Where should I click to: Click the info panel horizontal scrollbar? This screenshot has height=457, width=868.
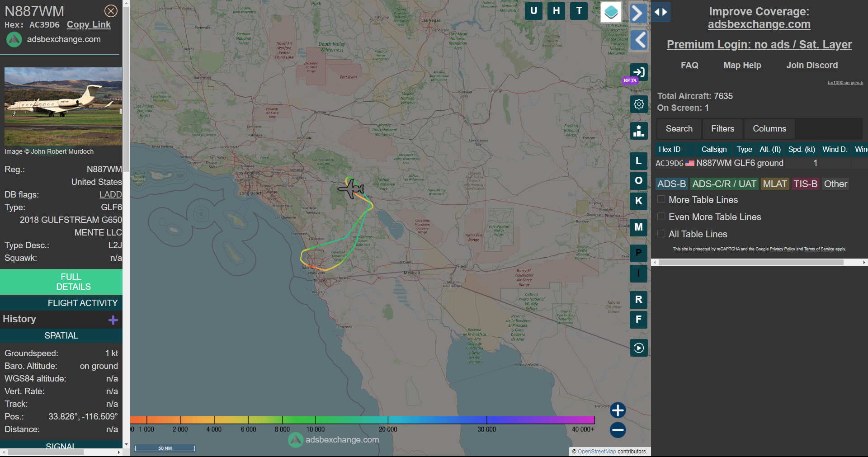(45, 452)
